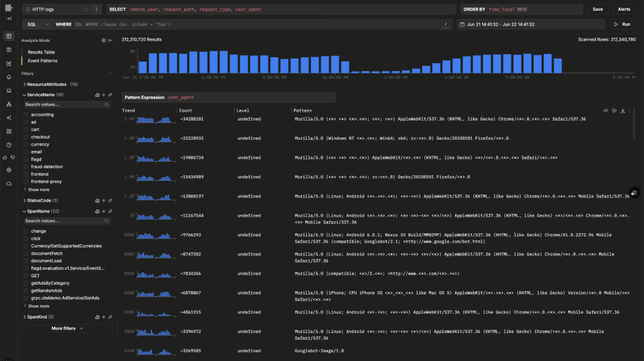Open the HTTP logs source options menu

pyautogui.click(x=97, y=9)
